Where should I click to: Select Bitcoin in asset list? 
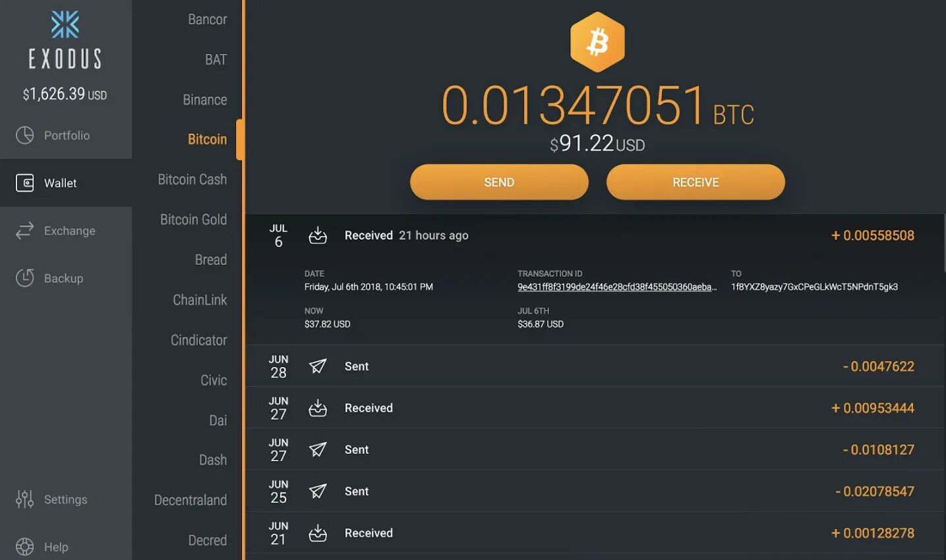[x=207, y=139]
